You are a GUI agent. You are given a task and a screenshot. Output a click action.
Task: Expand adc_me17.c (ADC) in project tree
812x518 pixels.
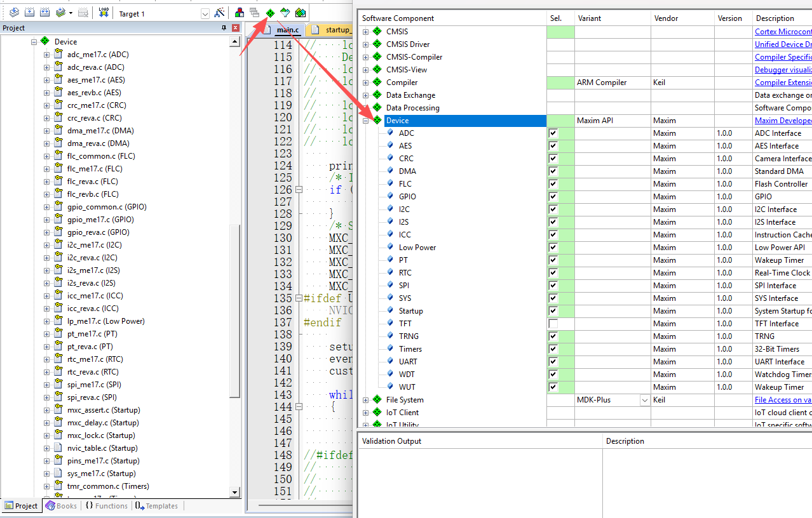tap(46, 55)
